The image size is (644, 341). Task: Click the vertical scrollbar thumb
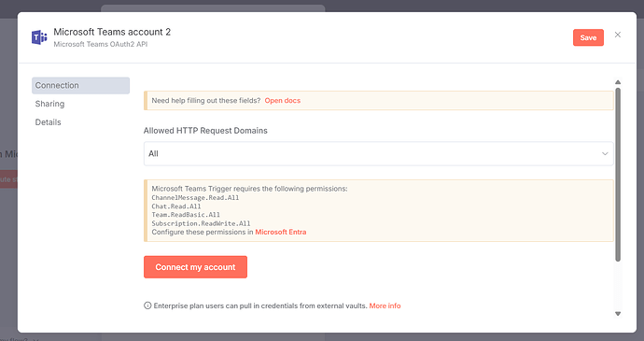tap(618, 175)
